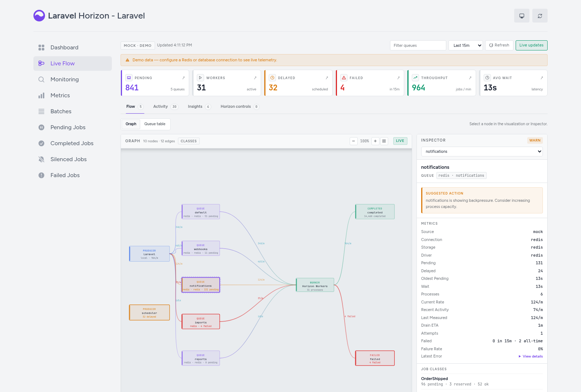This screenshot has width=581, height=392.
Task: Click the demo data warning triangle icon
Action: [127, 60]
